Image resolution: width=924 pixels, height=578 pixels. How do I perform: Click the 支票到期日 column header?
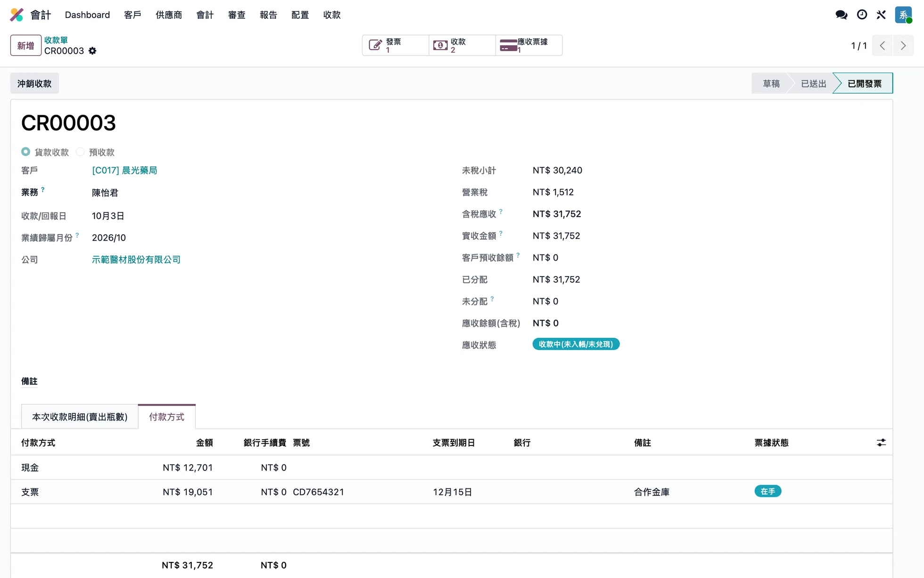pyautogui.click(x=454, y=443)
